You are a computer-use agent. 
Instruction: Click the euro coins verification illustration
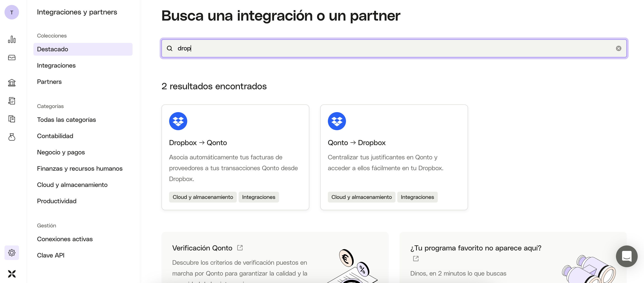point(353,266)
